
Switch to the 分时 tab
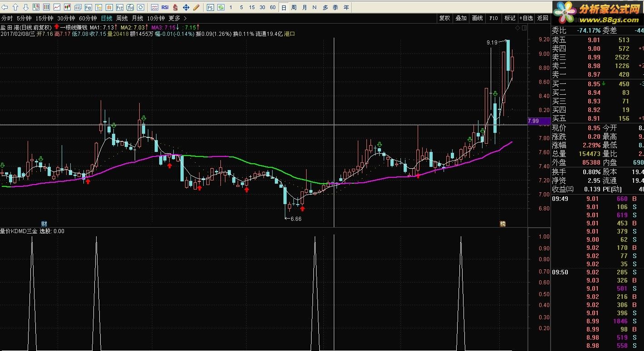(7, 18)
